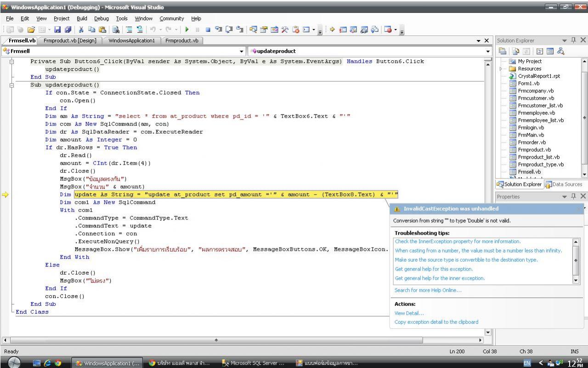The height and width of the screenshot is (368, 588).
Task: Click the Open File toolbar icon
Action: (x=31, y=29)
